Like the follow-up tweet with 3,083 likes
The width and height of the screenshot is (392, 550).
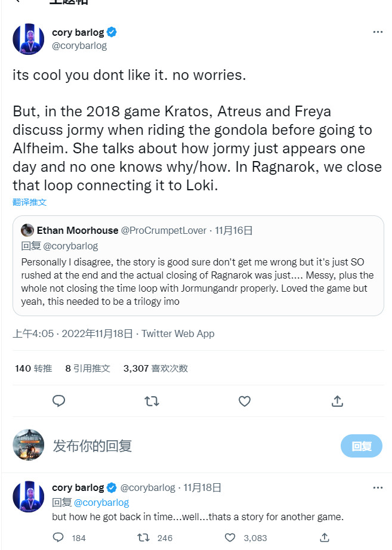tap(230, 537)
